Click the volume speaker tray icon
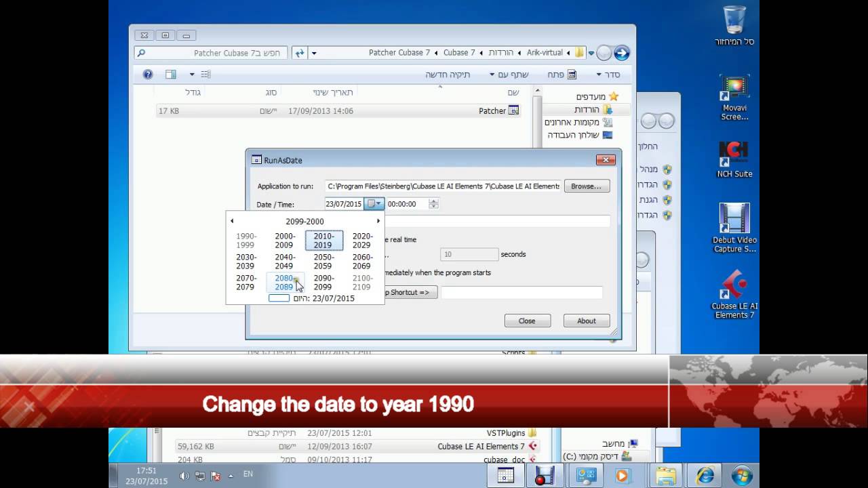This screenshot has height=488, width=868. tap(184, 476)
